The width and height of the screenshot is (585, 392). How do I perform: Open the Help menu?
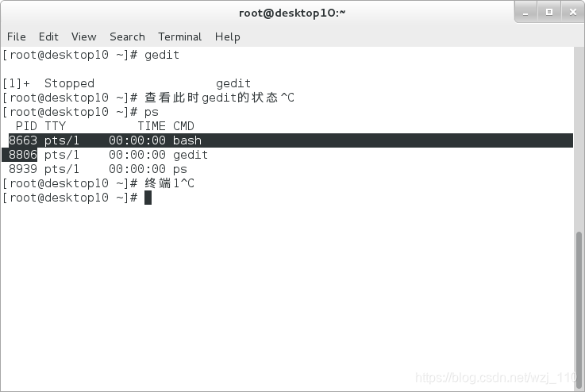click(x=228, y=37)
